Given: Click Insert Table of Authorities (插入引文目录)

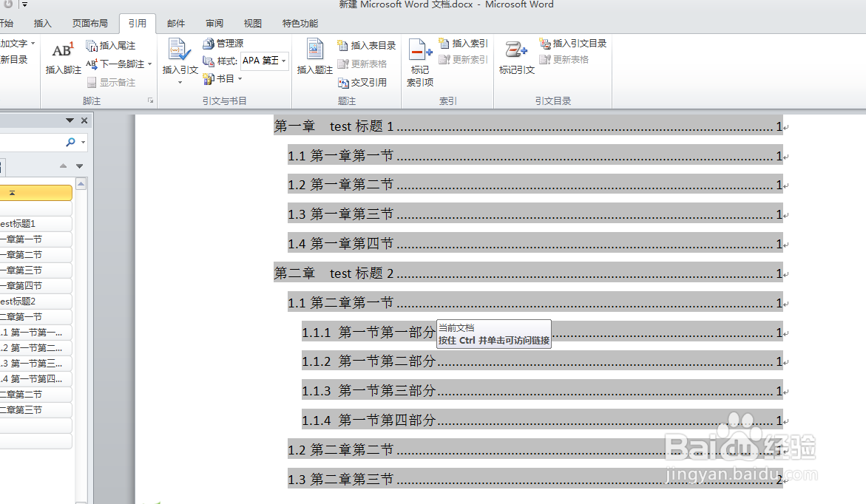Looking at the screenshot, I should (x=573, y=43).
